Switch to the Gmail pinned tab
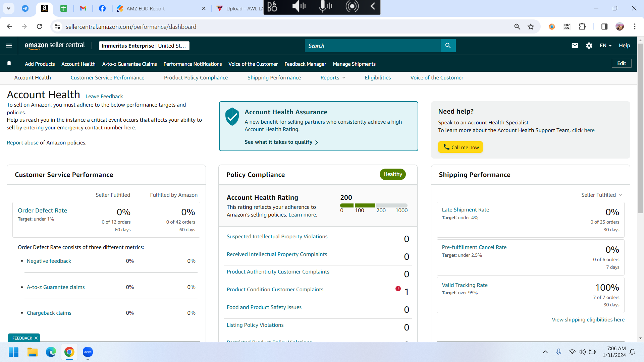The width and height of the screenshot is (644, 362). tap(83, 8)
